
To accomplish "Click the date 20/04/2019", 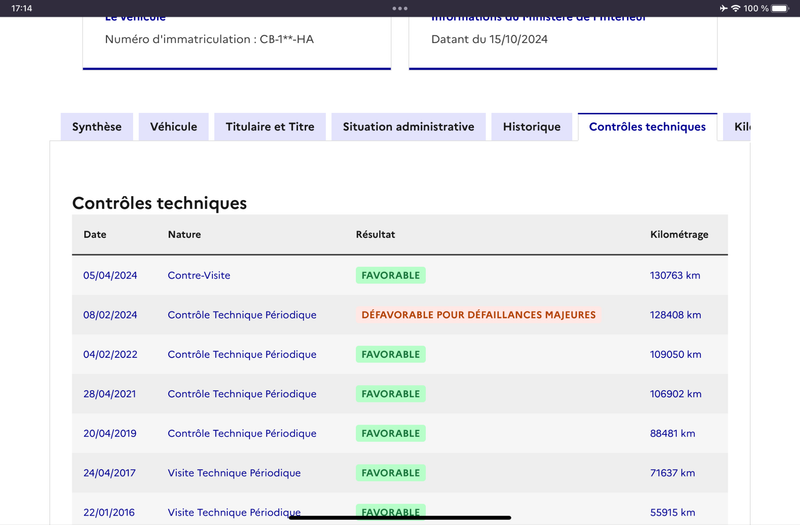I will tap(110, 433).
